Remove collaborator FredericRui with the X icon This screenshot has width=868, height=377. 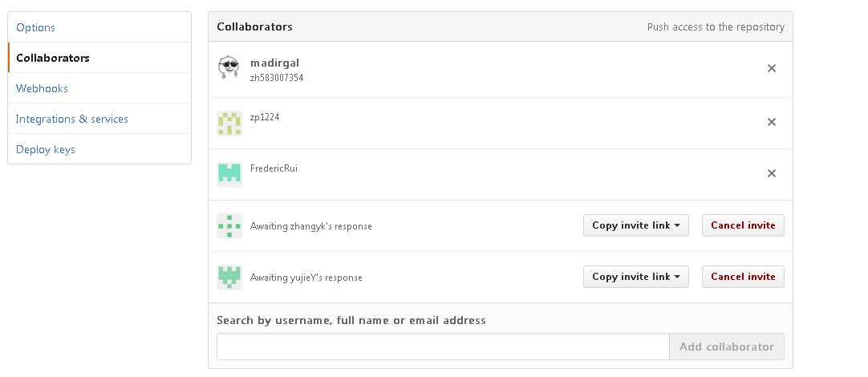tap(771, 174)
